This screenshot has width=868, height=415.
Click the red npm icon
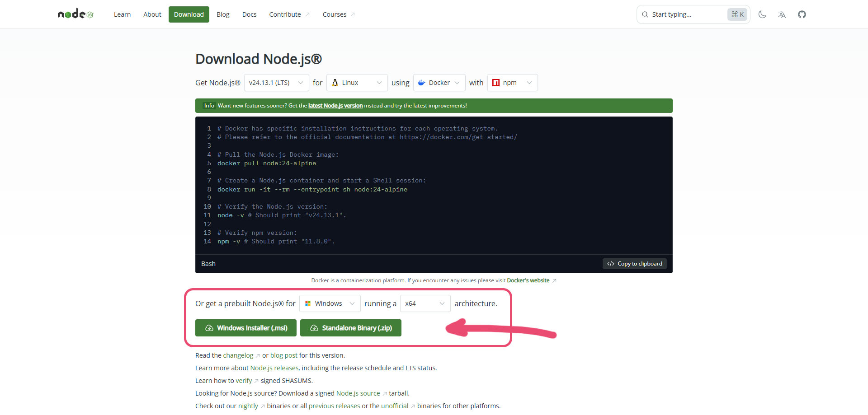[496, 83]
